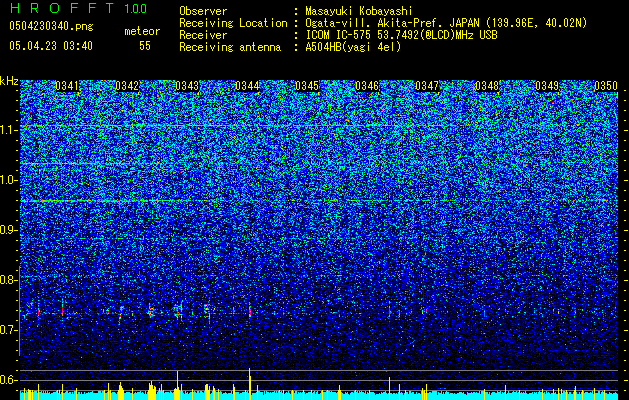Click the version number 1.0.0
This screenshot has height=400, width=629.
(136, 9)
